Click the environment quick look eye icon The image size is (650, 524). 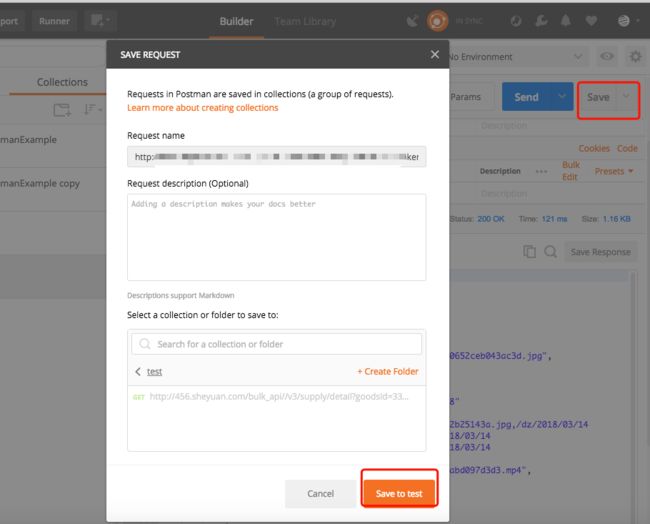(x=606, y=56)
